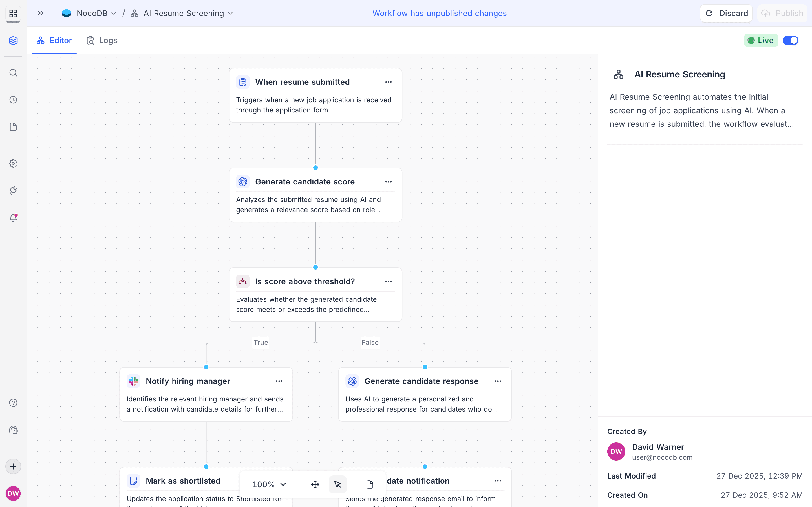Open the search icon in the sidebar
The image size is (812, 507).
13,72
